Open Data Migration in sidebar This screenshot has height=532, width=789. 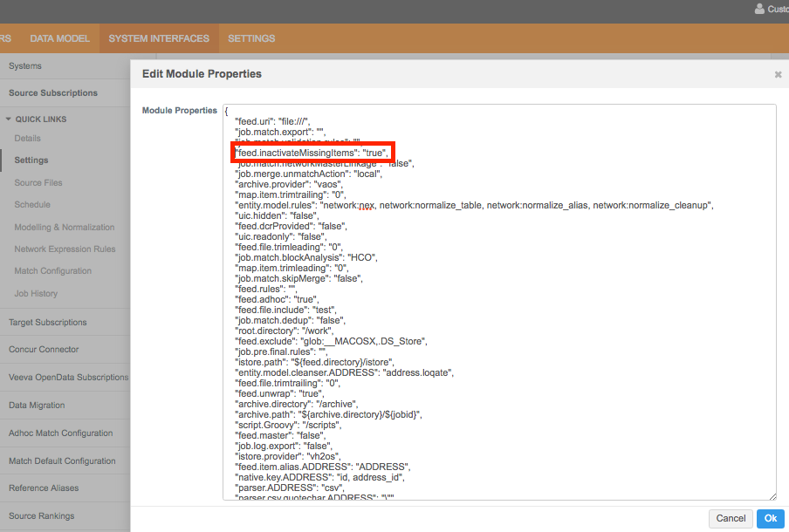pyautogui.click(x=37, y=406)
